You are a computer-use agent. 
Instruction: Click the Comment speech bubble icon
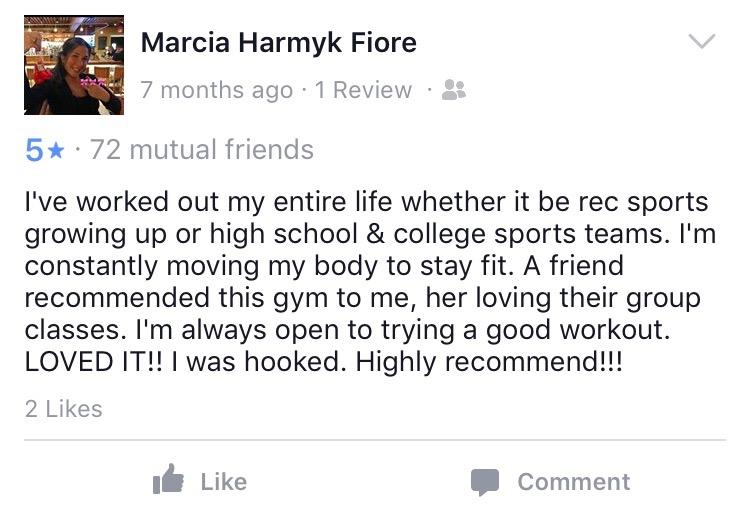click(485, 482)
